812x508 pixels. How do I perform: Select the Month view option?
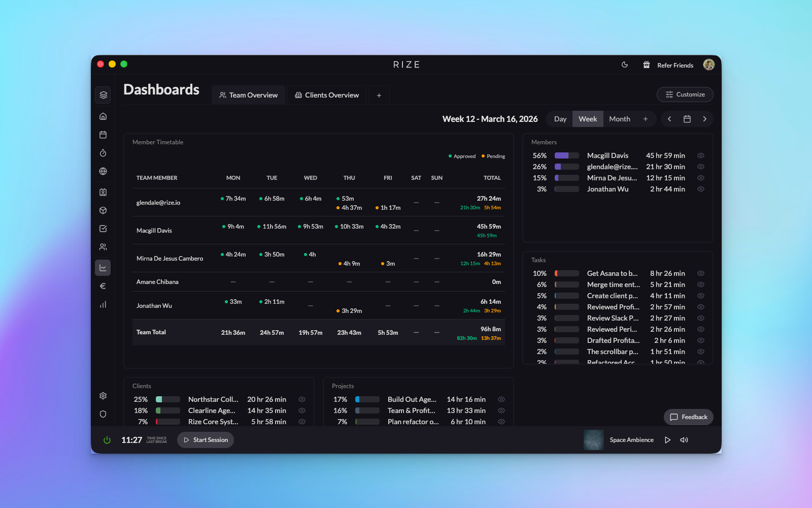[x=619, y=118]
